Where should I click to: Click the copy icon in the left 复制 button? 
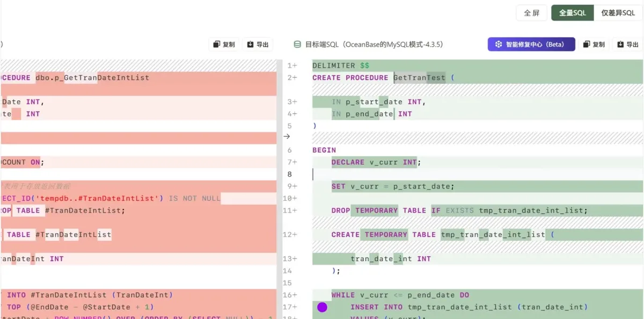coord(216,45)
